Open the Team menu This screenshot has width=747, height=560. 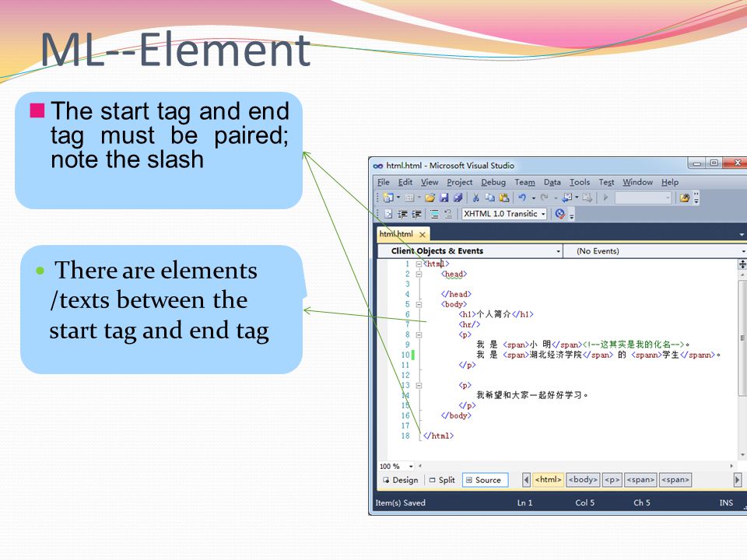(x=524, y=182)
